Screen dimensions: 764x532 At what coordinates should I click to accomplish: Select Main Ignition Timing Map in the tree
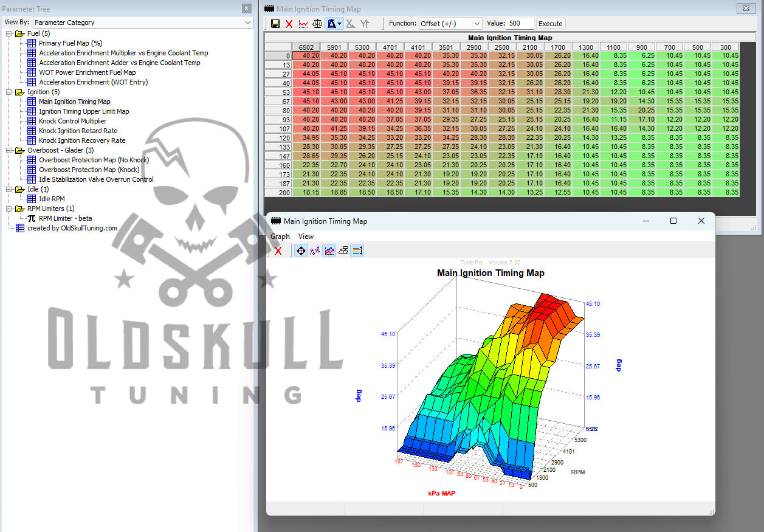coord(75,102)
